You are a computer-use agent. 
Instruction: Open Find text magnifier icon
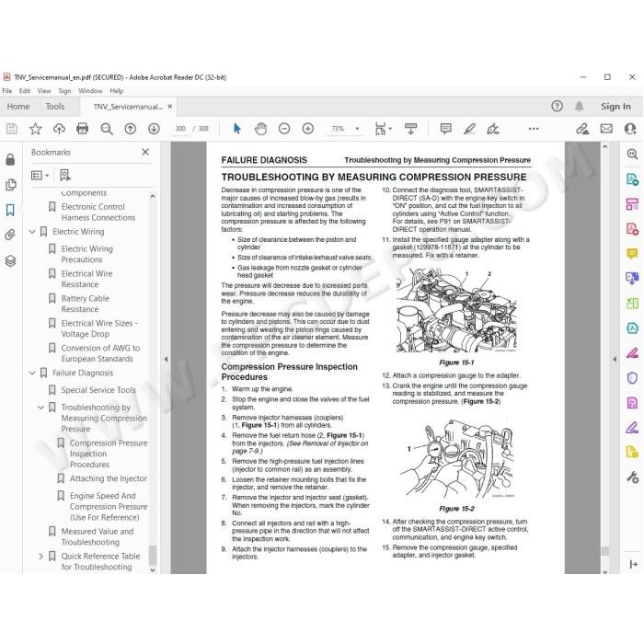tap(107, 129)
